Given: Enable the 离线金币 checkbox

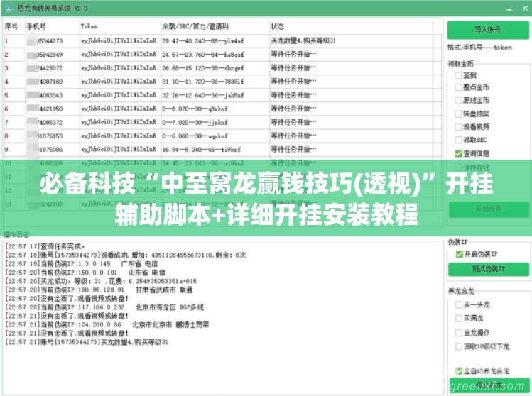Looking at the screenshot, I should coord(458,100).
